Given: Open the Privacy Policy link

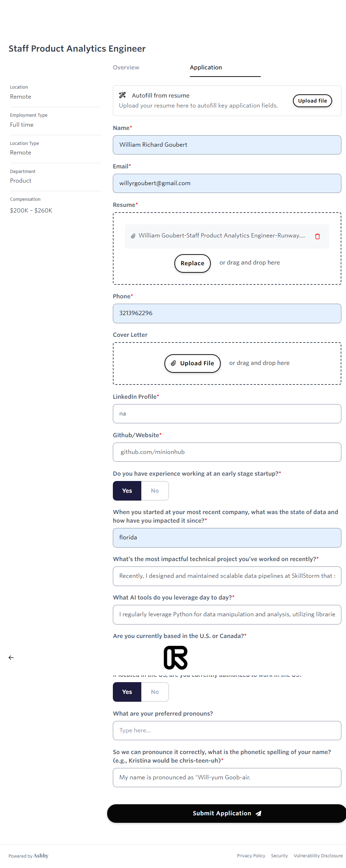Looking at the screenshot, I should click(x=251, y=856).
